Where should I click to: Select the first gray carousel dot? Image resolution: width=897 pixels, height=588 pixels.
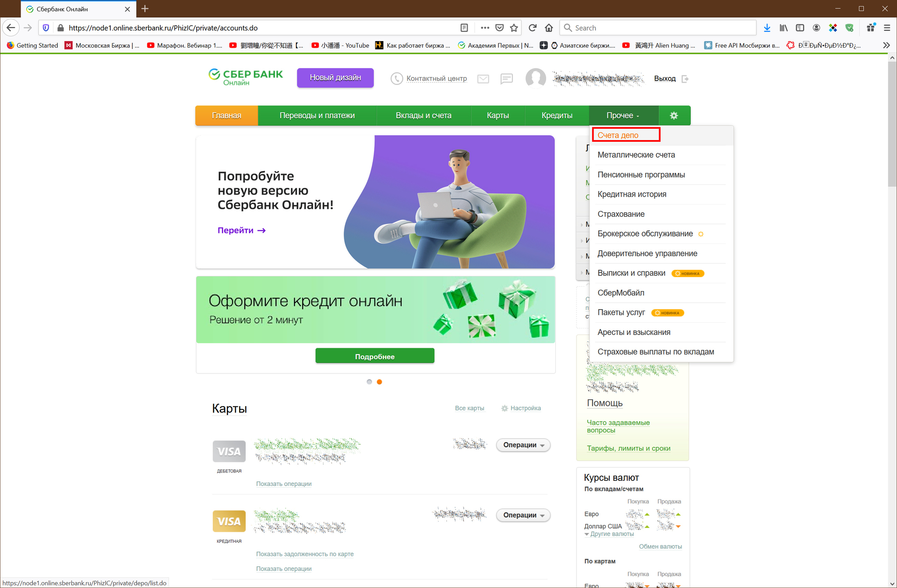click(x=369, y=382)
